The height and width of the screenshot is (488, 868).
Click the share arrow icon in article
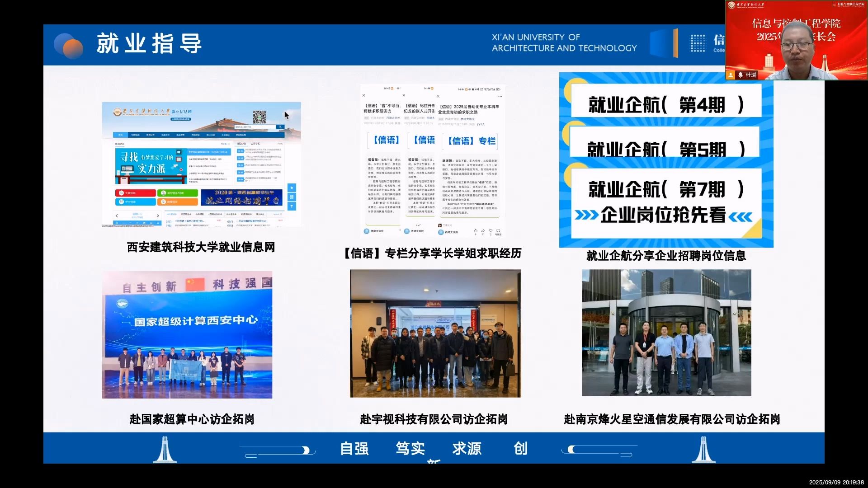[483, 231]
